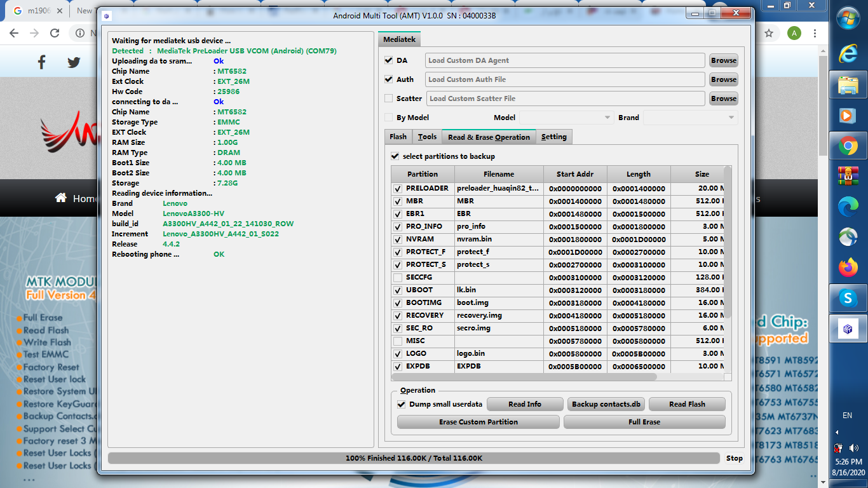Select the Mediatek tab
868x488 pixels.
[x=399, y=39]
